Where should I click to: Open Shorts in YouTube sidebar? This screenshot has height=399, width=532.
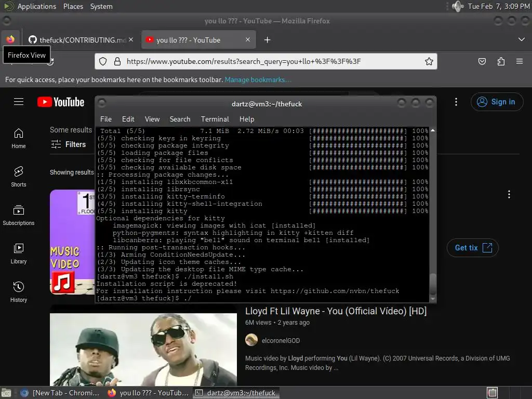coord(19,177)
